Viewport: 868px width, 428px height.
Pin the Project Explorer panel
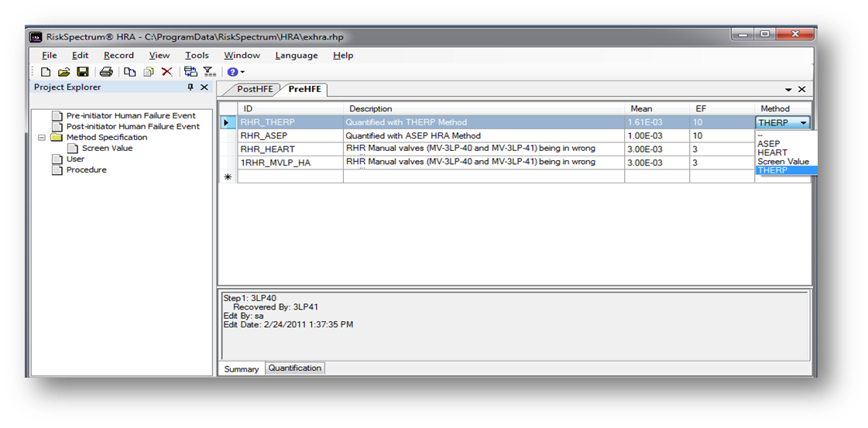[190, 87]
